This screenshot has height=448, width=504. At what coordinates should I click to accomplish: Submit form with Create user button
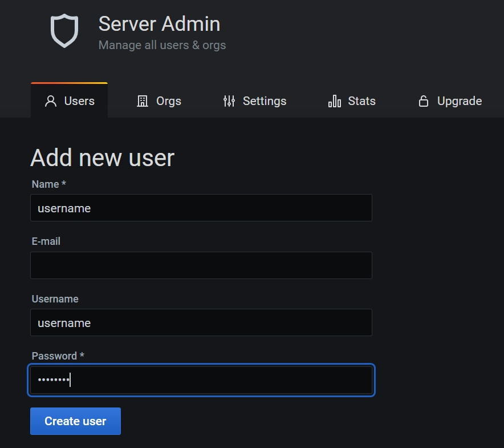75,421
